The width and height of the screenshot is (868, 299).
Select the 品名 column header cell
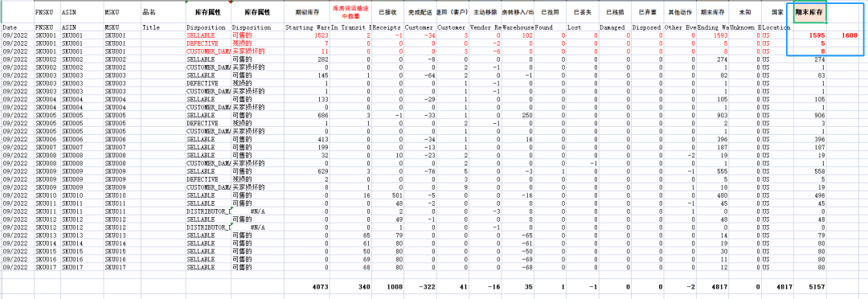163,11
